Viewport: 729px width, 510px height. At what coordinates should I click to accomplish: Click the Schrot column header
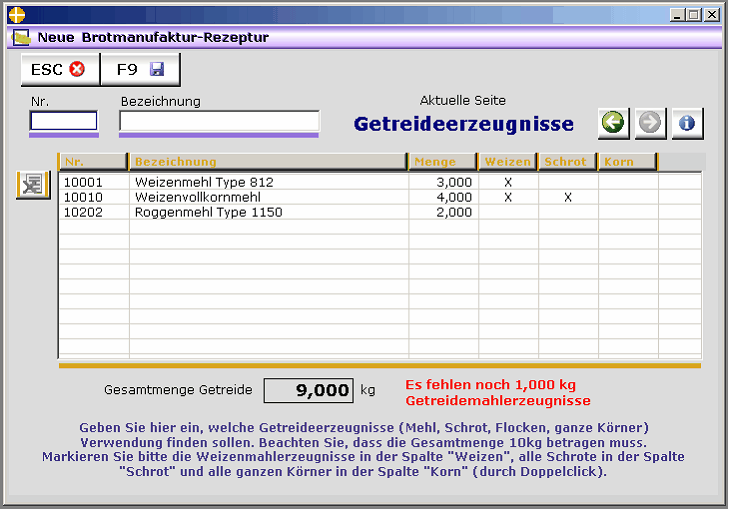[x=568, y=162]
